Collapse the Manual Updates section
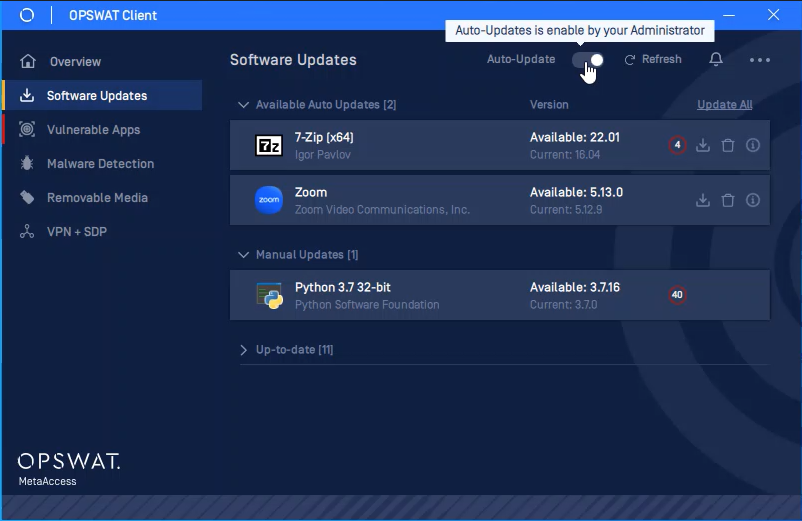802x521 pixels. click(243, 255)
